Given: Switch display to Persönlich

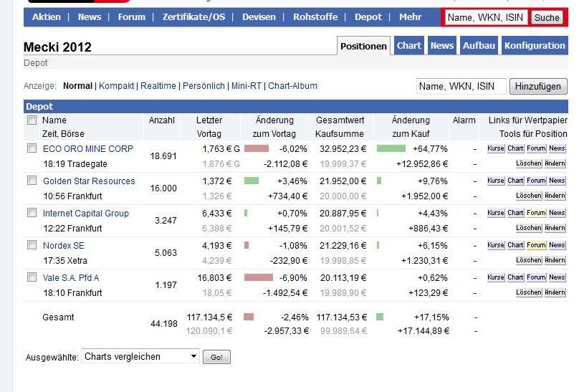Looking at the screenshot, I should pos(204,86).
